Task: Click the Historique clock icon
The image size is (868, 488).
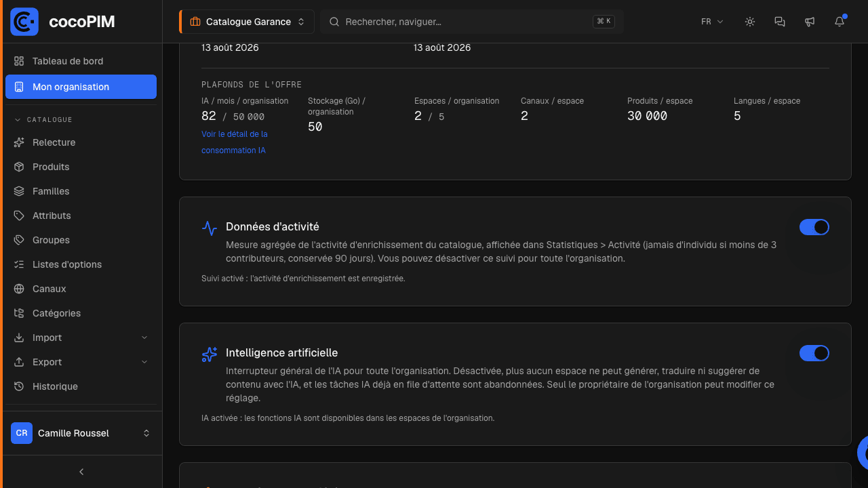Action: (x=19, y=386)
